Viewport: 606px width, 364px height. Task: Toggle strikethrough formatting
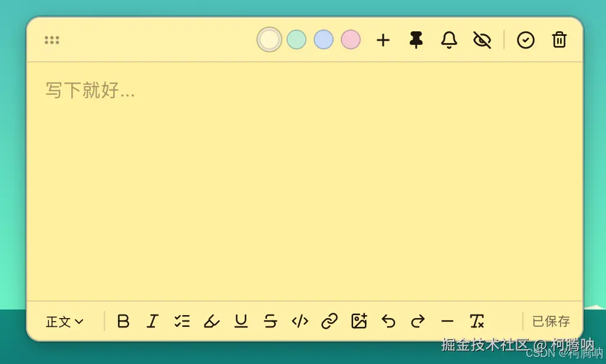coord(271,321)
